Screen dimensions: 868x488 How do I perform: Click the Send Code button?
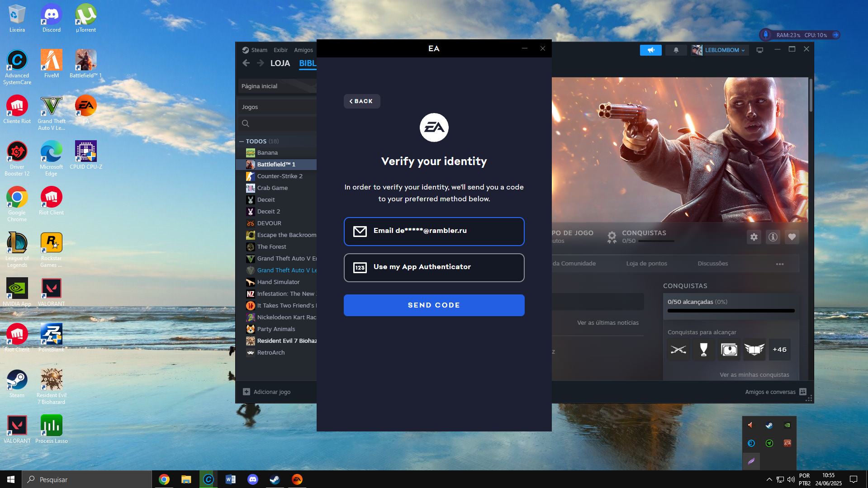click(x=434, y=305)
